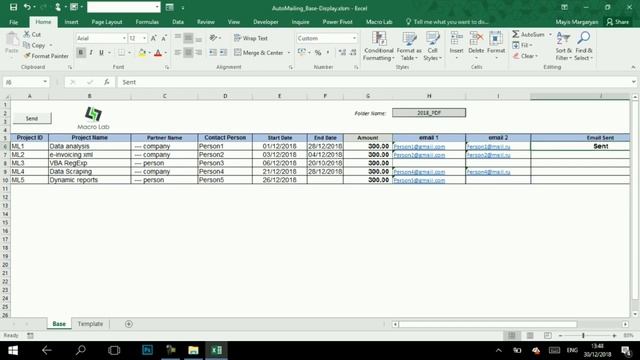640x360 pixels.
Task: Add a new sheet with plus button
Action: tap(129, 324)
